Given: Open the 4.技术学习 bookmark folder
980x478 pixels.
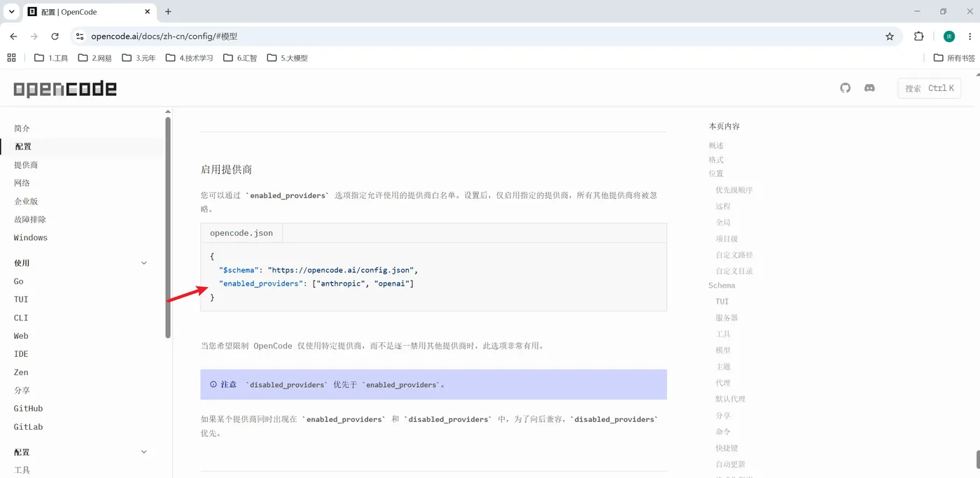Looking at the screenshot, I should 189,58.
